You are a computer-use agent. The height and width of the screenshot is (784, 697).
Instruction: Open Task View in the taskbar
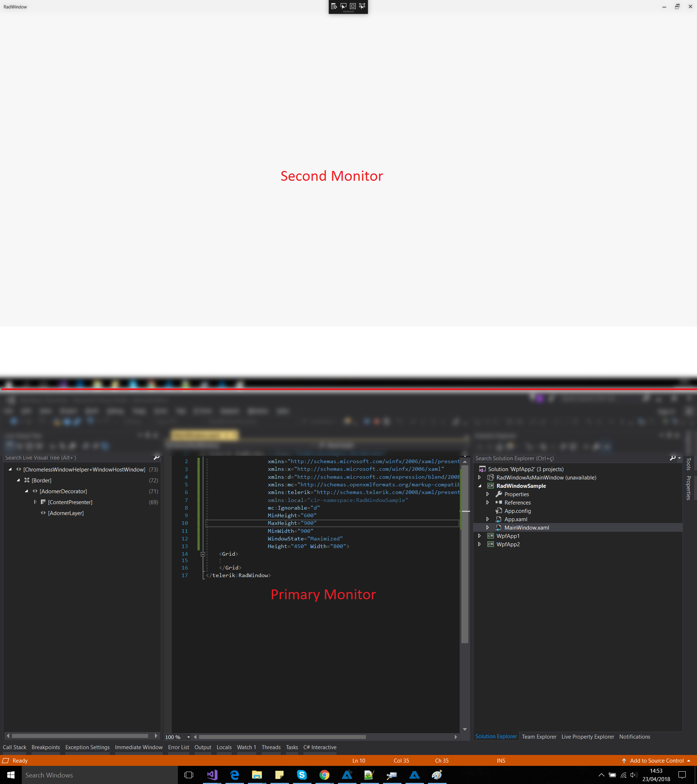(x=189, y=775)
